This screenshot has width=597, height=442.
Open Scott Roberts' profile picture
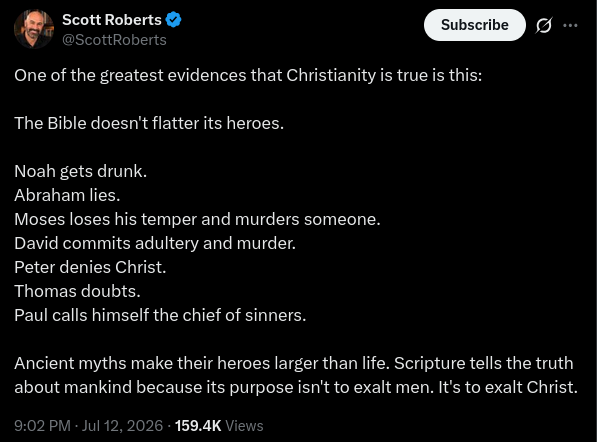[34, 29]
